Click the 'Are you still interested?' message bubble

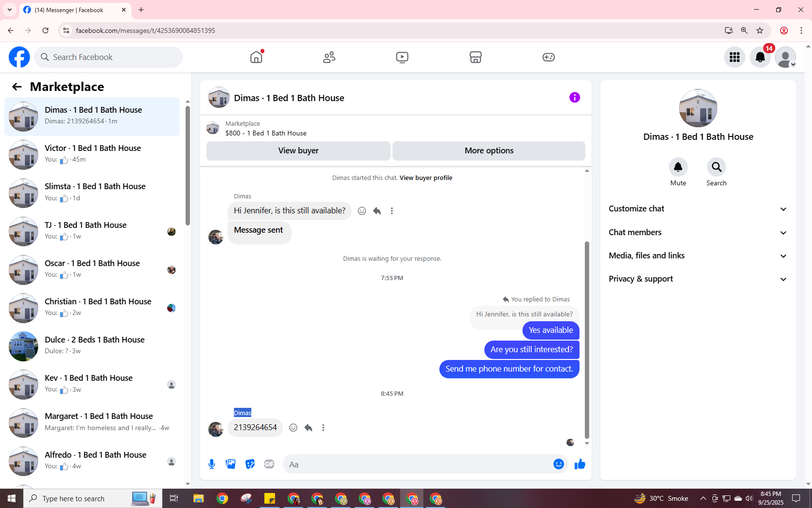pos(532,350)
